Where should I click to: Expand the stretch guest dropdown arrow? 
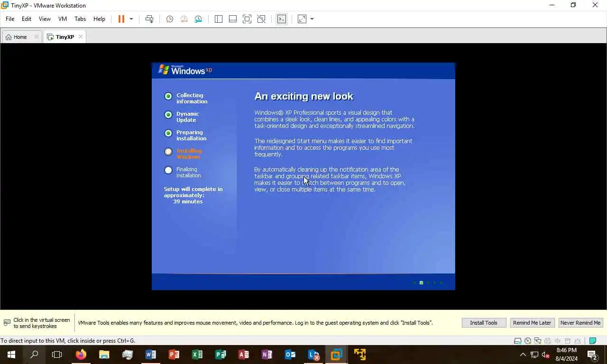click(312, 19)
